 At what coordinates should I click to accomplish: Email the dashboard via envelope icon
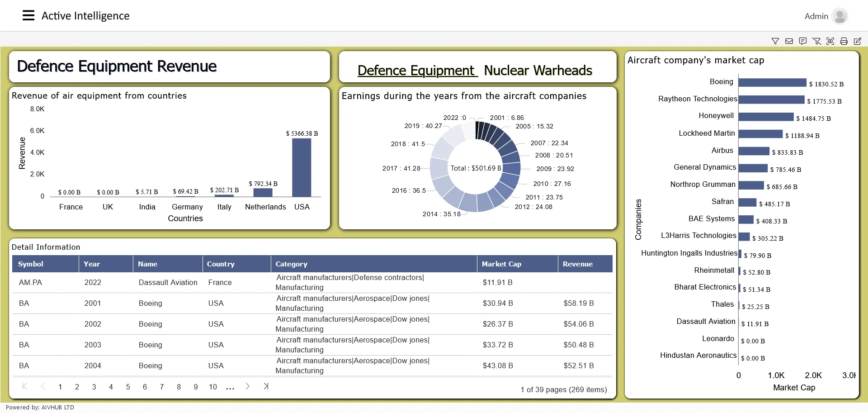(x=789, y=41)
